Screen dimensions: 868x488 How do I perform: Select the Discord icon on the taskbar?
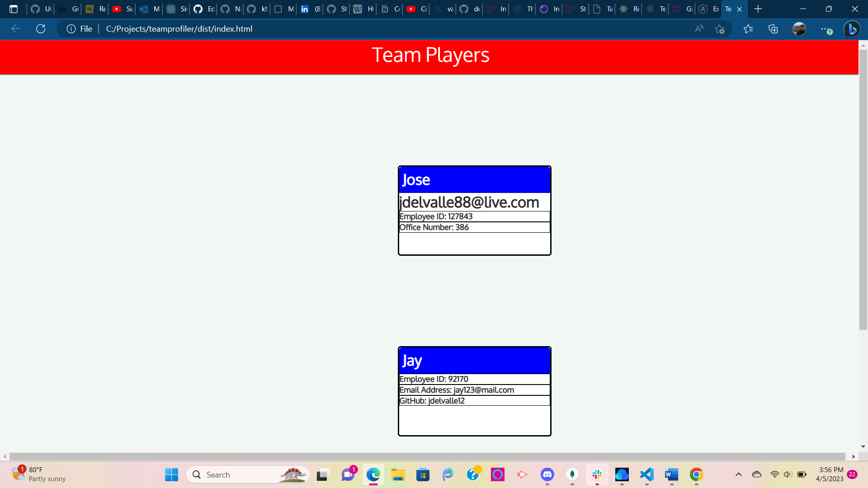[x=547, y=474]
